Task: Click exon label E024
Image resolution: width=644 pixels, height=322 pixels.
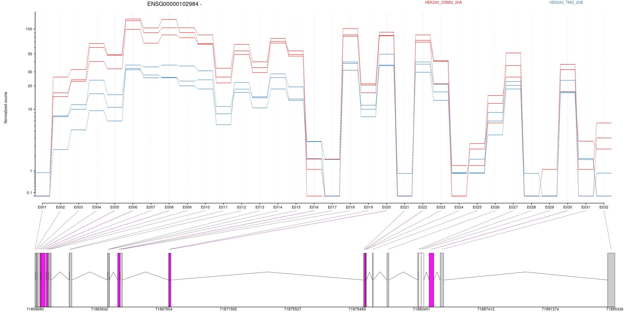Action: 459,207
